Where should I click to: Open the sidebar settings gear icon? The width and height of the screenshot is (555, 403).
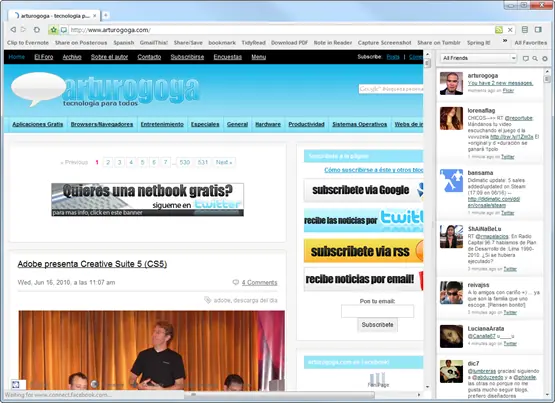545,58
